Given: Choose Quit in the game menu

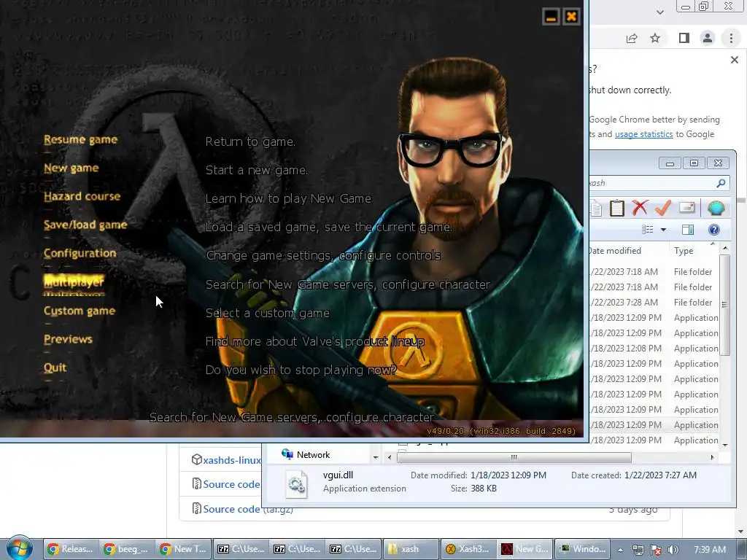Looking at the screenshot, I should 55,367.
